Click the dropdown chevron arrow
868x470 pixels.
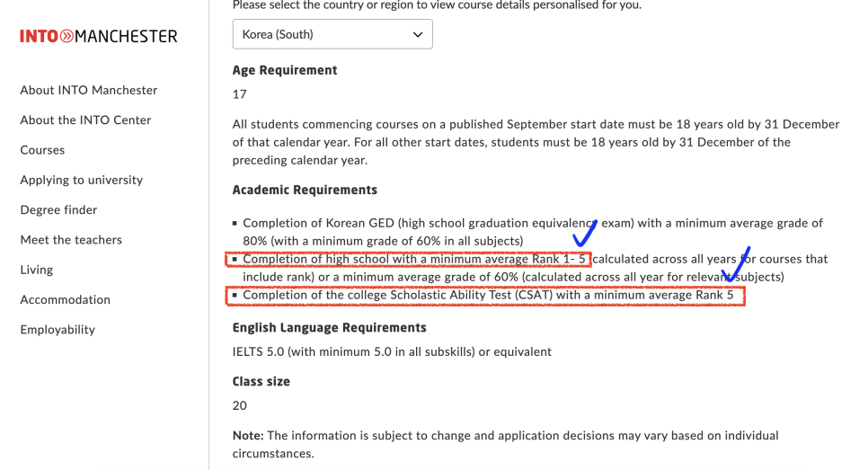(418, 34)
